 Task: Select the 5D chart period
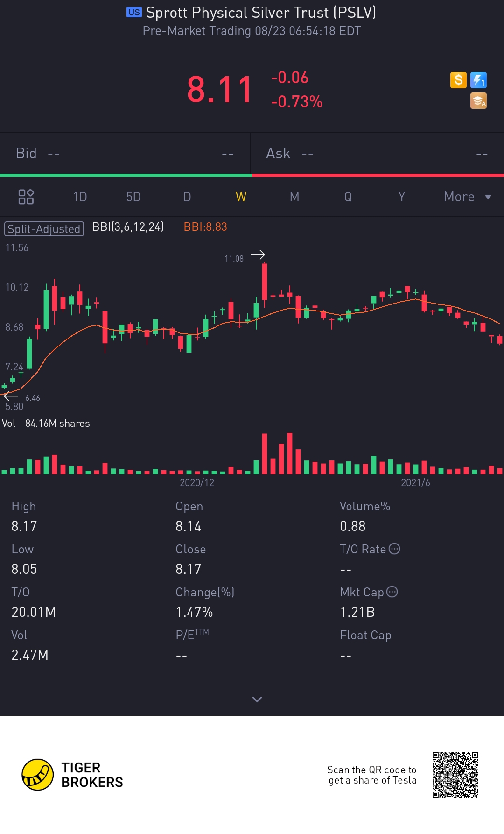(x=133, y=197)
